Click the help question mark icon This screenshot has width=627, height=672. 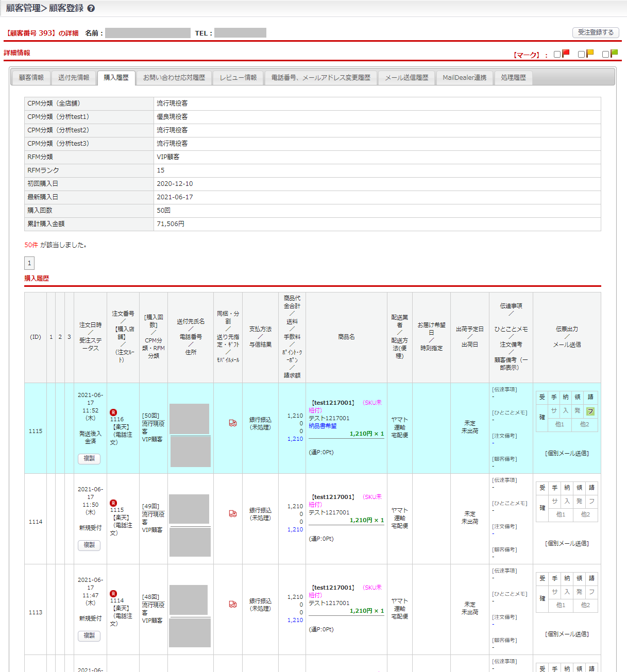click(91, 8)
